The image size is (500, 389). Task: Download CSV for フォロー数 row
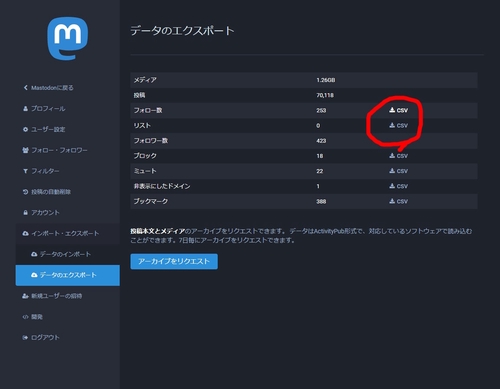(x=398, y=110)
